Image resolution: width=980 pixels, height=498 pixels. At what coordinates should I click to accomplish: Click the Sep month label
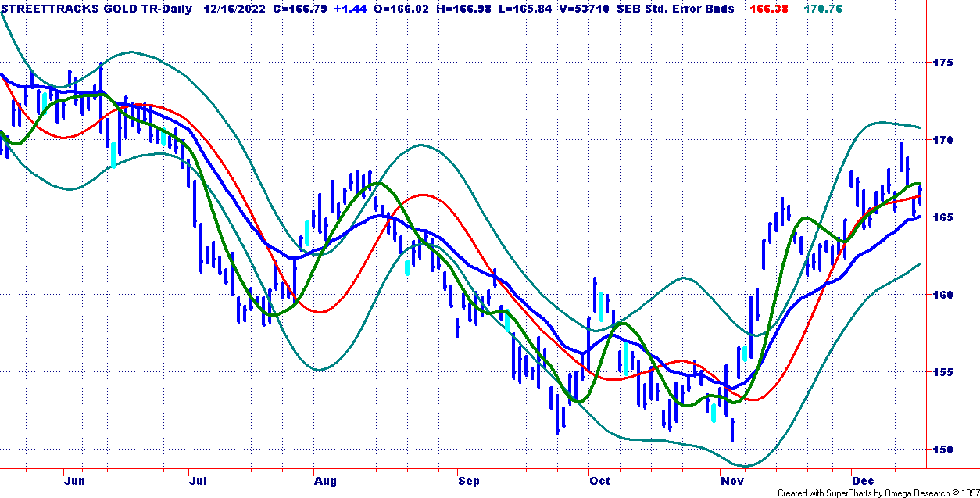click(x=469, y=481)
